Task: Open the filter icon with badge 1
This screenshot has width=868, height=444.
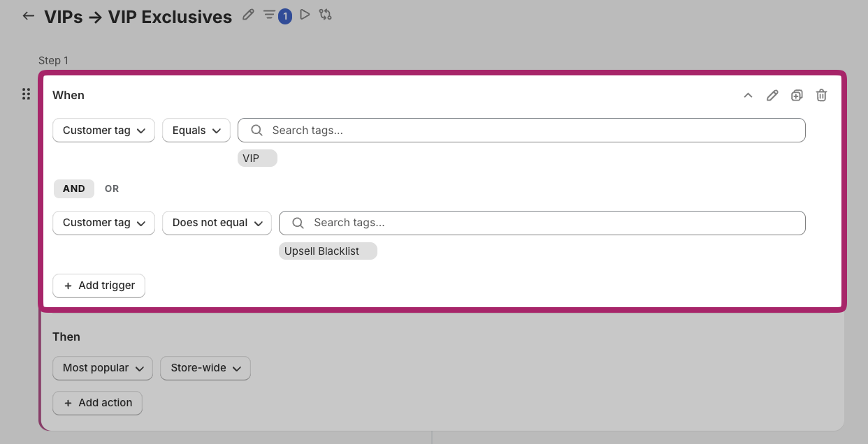Action: pos(277,15)
